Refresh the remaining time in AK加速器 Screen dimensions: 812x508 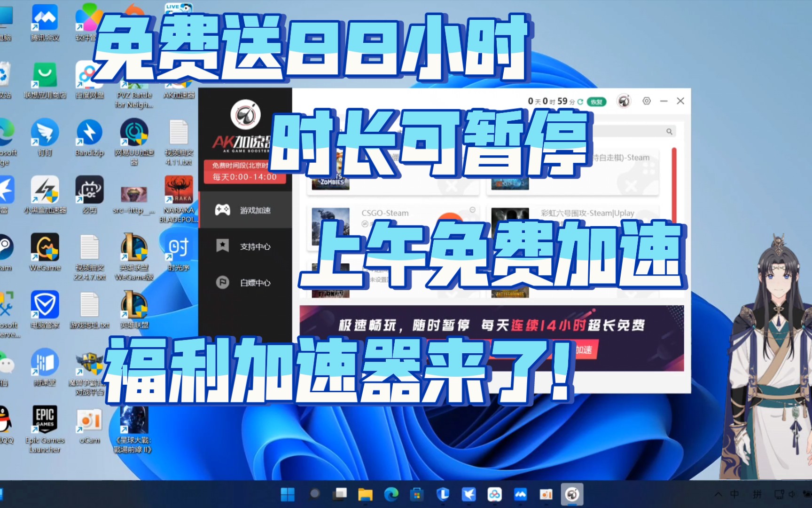[x=580, y=102]
